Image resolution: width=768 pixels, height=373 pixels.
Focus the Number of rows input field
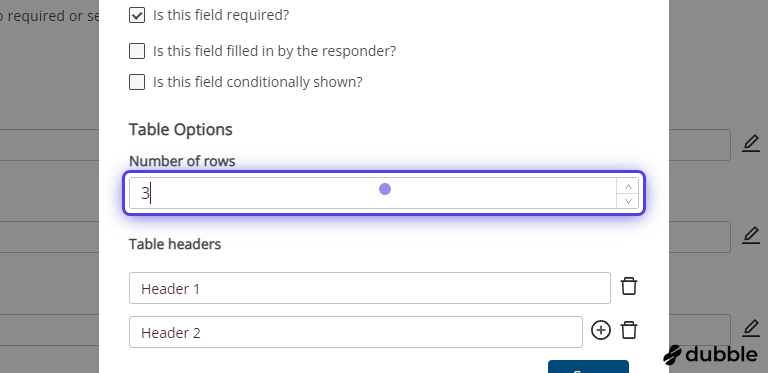point(372,193)
